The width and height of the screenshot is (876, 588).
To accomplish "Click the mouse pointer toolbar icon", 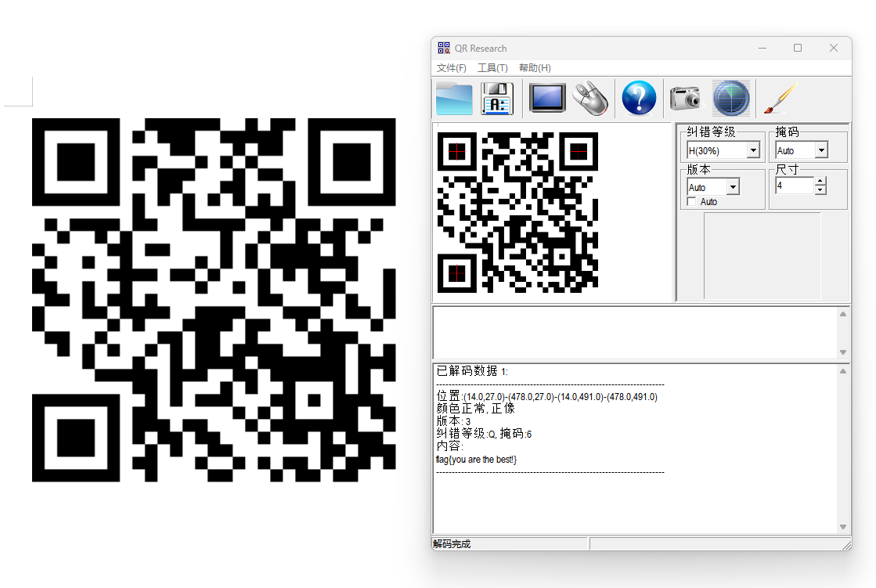I will pyautogui.click(x=590, y=99).
